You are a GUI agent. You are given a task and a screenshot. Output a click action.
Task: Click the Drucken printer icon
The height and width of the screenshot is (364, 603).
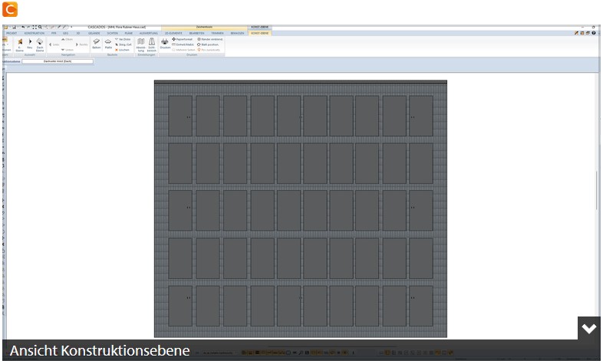[165, 44]
